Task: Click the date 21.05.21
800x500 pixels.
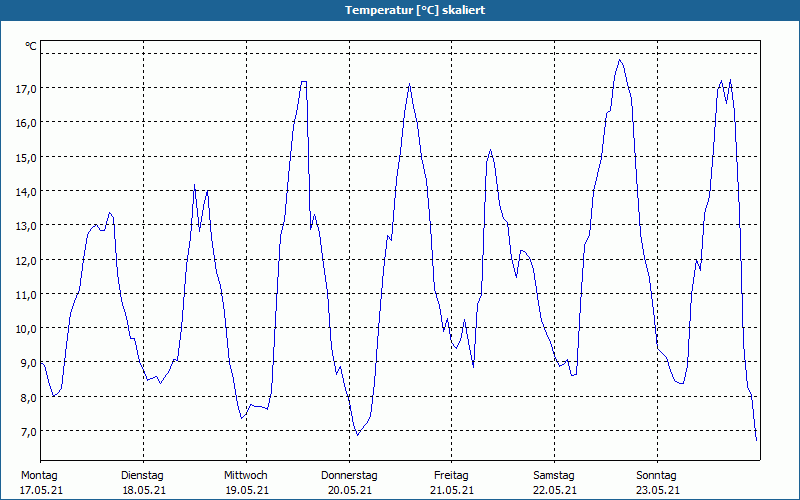Action: (x=452, y=490)
